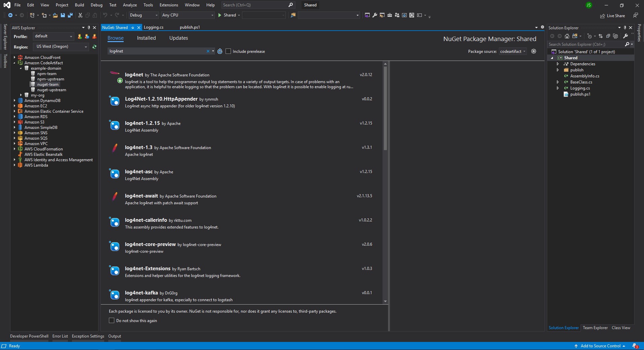Open the Home page icon in Solution Explorer

[567, 36]
